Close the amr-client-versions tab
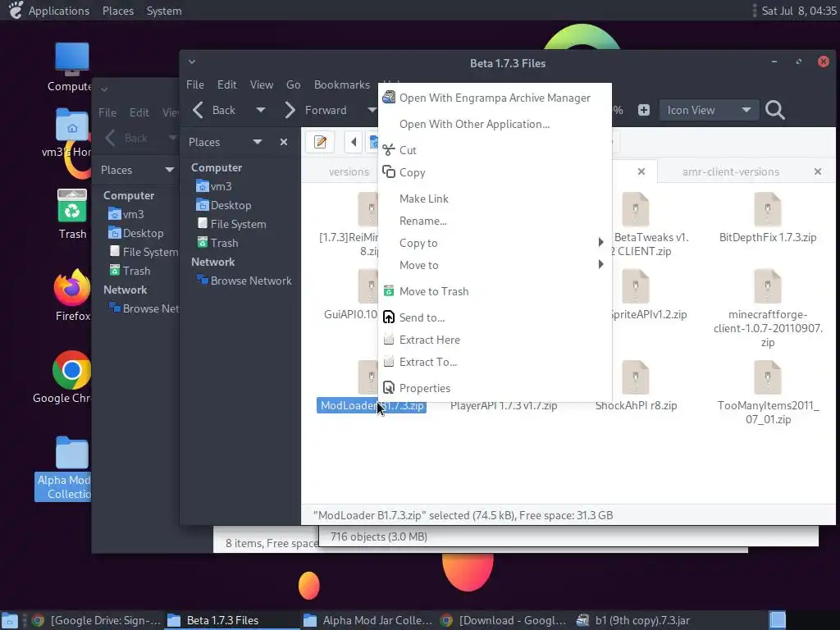This screenshot has height=630, width=840. [x=818, y=171]
